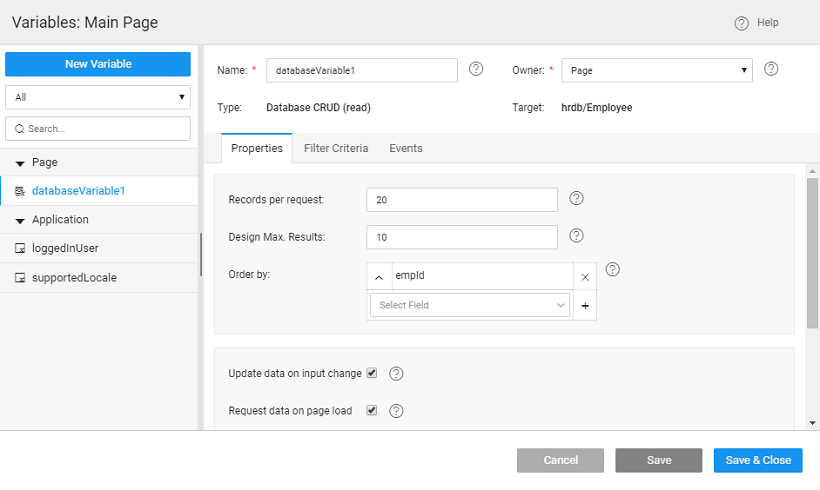Click the help icon beside Owner dropdown

pos(771,69)
